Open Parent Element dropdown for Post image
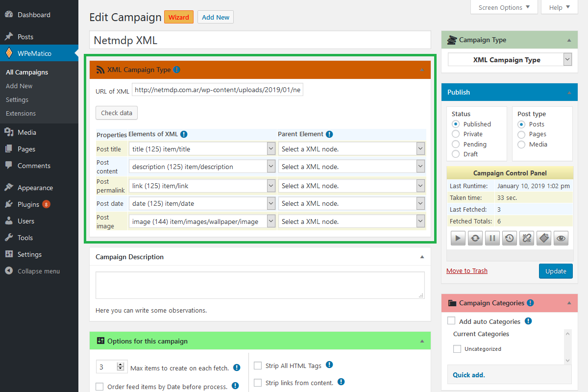 pos(351,221)
